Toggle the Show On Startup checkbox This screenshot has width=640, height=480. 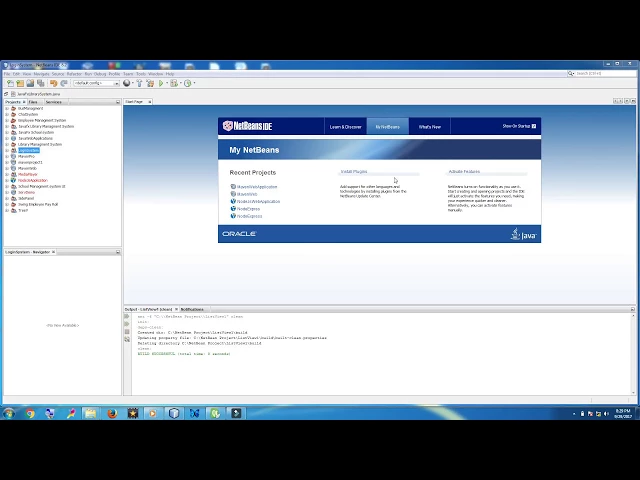[x=533, y=126]
